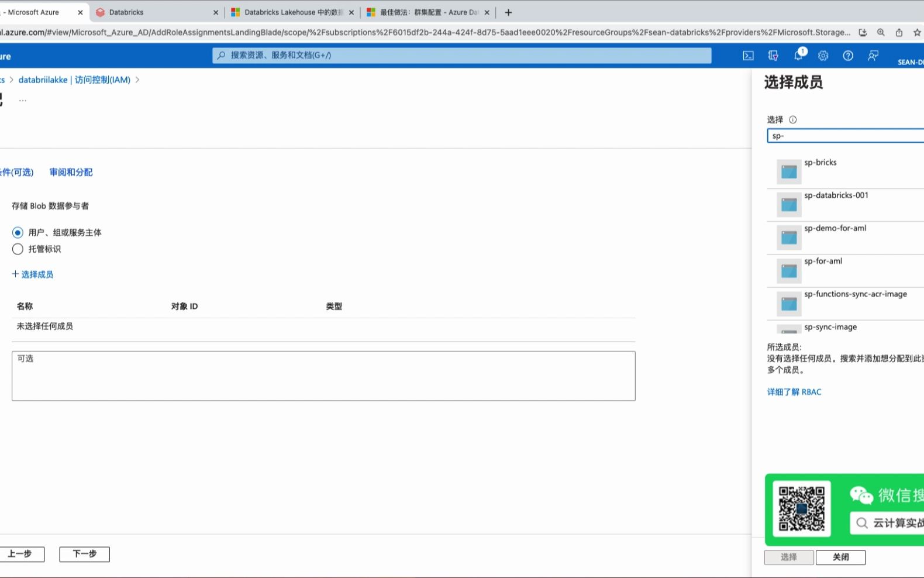Click the browser address bar URL

point(425,33)
